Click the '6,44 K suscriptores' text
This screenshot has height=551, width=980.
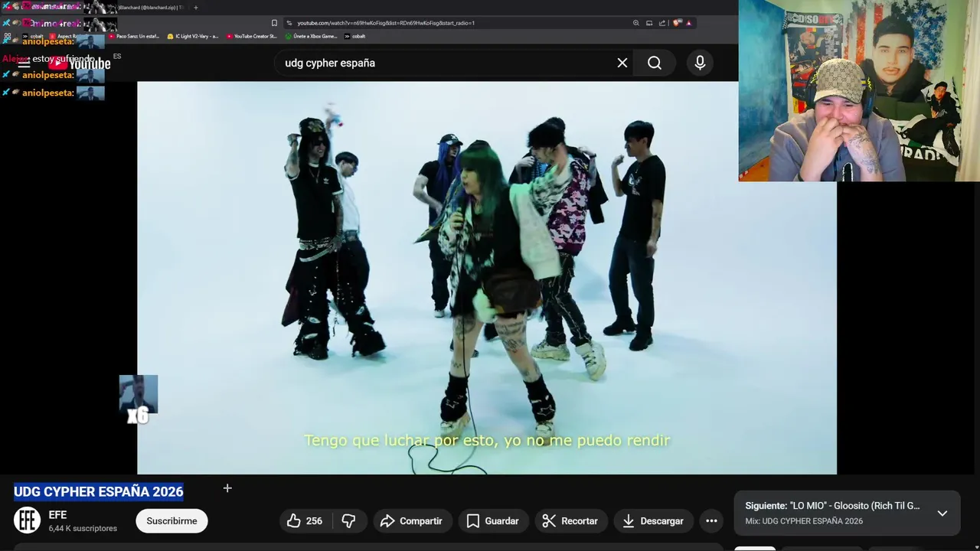[83, 528]
